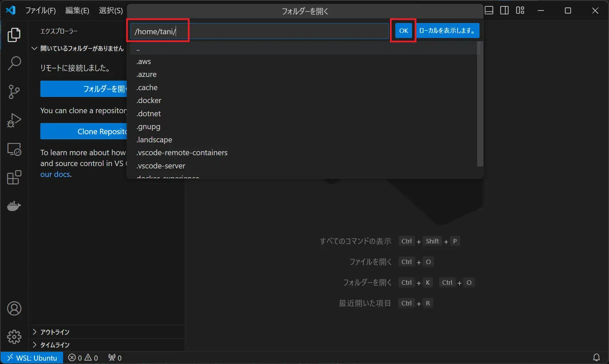The height and width of the screenshot is (364, 609).
Task: Select the .cache folder entry
Action: coord(303,87)
